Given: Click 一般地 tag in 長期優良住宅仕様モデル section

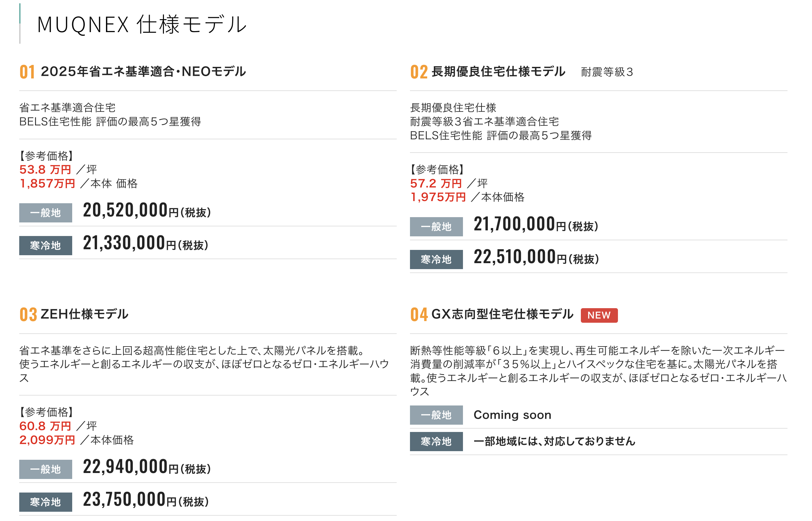Looking at the screenshot, I should pos(436,226).
